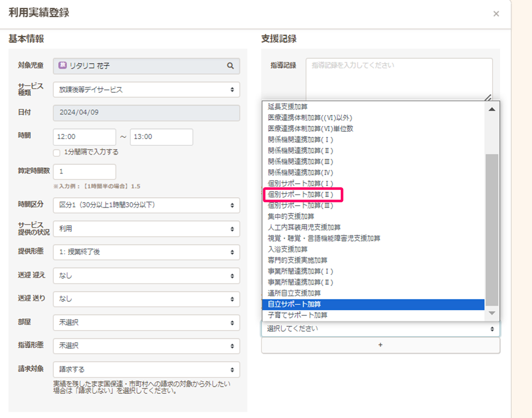Click the 指導記録 text area
This screenshot has height=418, width=532.
pos(399,79)
